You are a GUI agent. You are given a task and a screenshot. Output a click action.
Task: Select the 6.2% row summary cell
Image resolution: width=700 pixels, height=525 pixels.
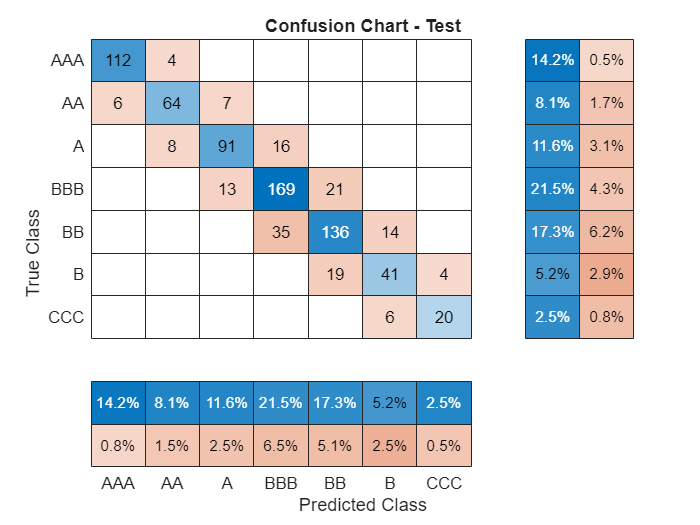(606, 231)
